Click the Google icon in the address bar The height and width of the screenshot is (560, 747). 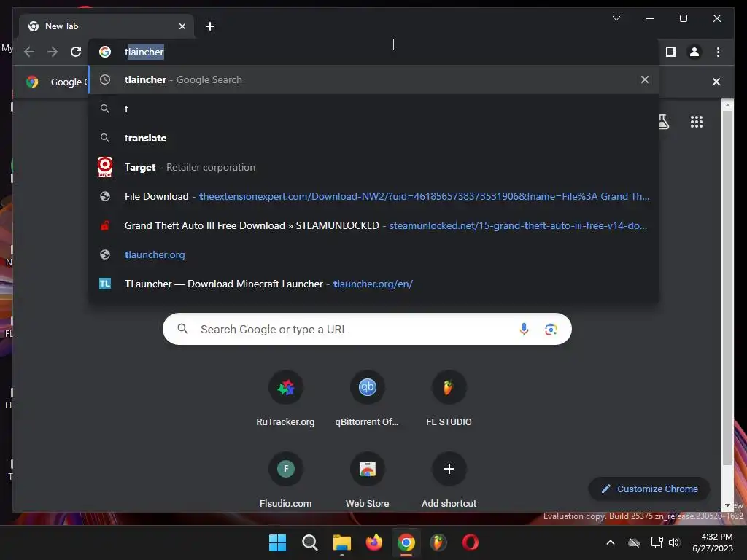point(105,52)
